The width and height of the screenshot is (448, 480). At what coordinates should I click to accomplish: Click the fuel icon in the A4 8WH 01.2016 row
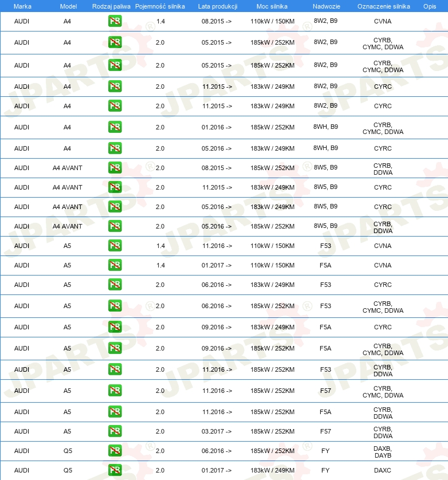tap(115, 127)
